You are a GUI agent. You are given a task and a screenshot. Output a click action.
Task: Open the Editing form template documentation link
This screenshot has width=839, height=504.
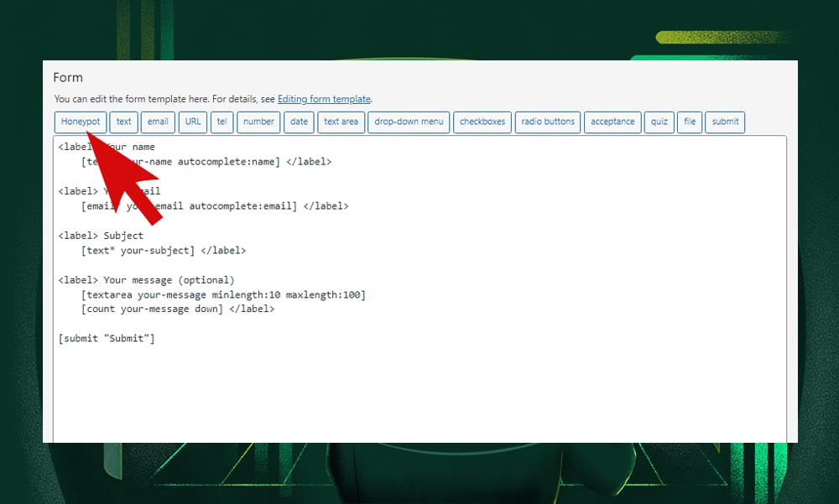point(324,99)
